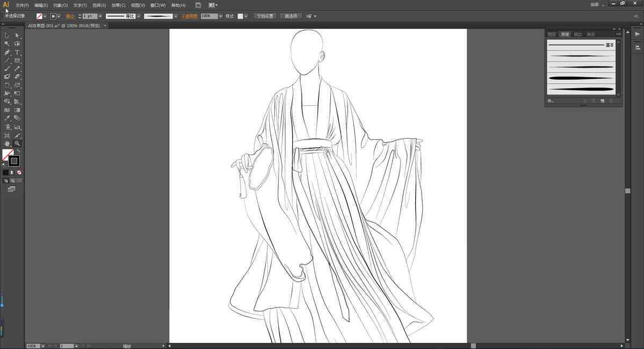644x349 pixels.
Task: Open the stroke weight dropdown
Action: 100,17
